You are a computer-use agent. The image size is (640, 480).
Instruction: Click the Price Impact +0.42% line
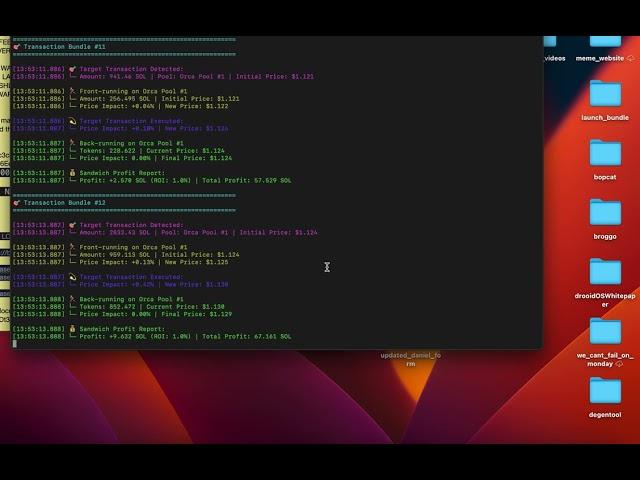pyautogui.click(x=120, y=284)
